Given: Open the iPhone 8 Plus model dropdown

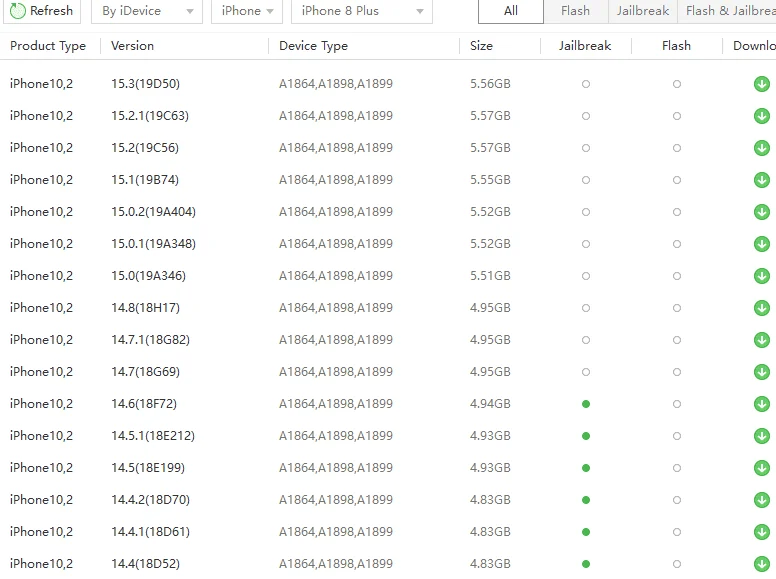Looking at the screenshot, I should click(362, 11).
